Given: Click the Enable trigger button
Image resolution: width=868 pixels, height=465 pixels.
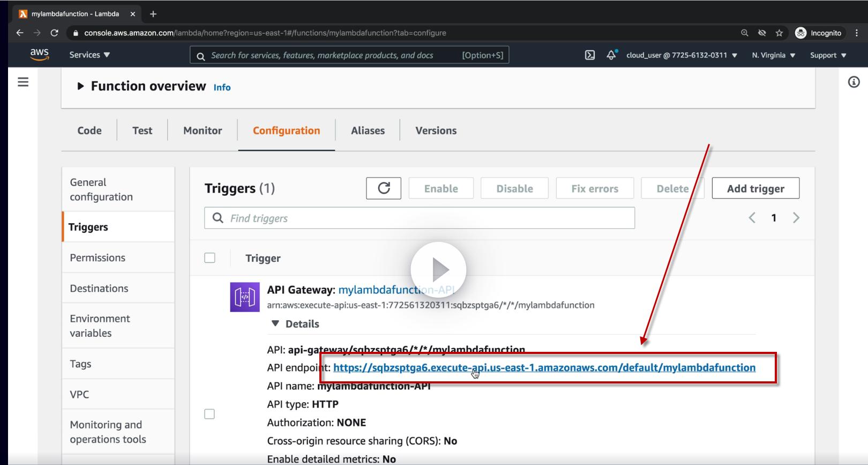Looking at the screenshot, I should 441,188.
